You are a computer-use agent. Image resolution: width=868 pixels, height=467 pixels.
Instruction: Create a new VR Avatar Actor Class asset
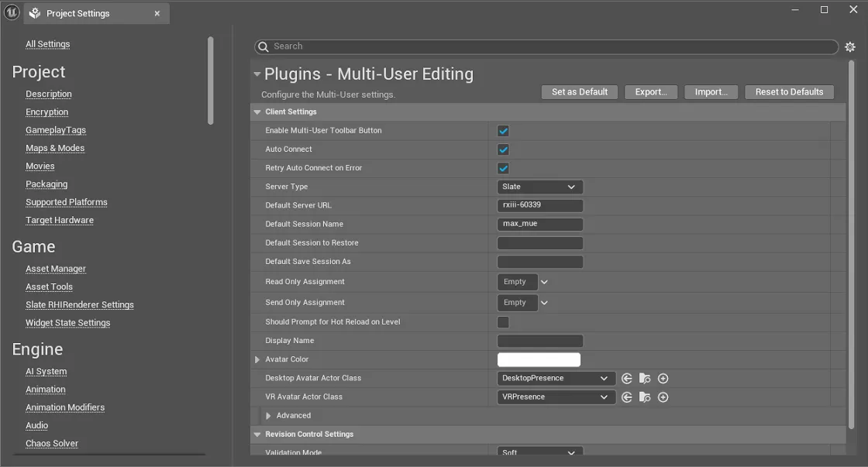click(x=663, y=397)
